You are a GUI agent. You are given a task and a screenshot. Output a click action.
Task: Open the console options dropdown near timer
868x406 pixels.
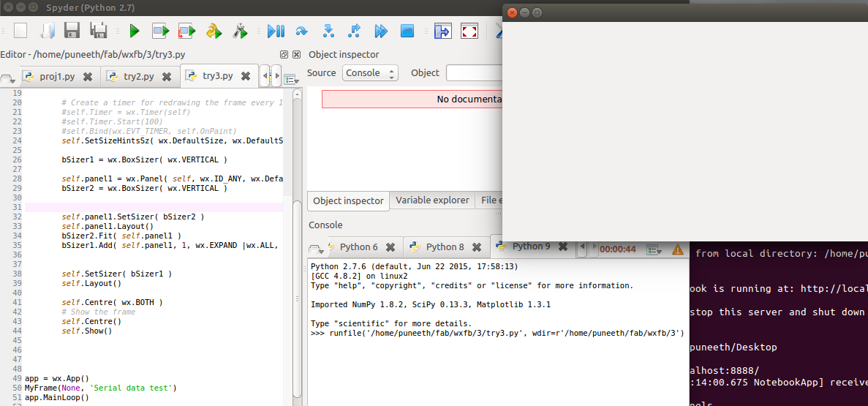pyautogui.click(x=654, y=249)
